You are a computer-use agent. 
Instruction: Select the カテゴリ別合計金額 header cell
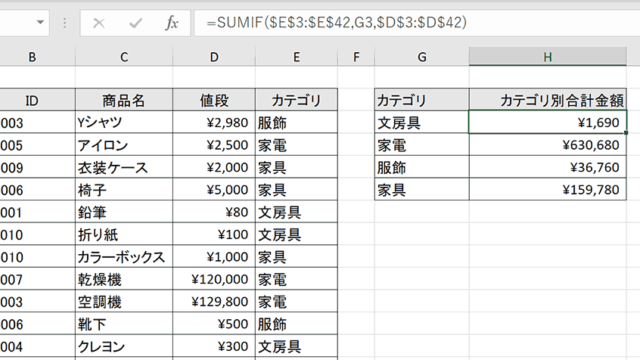(548, 100)
